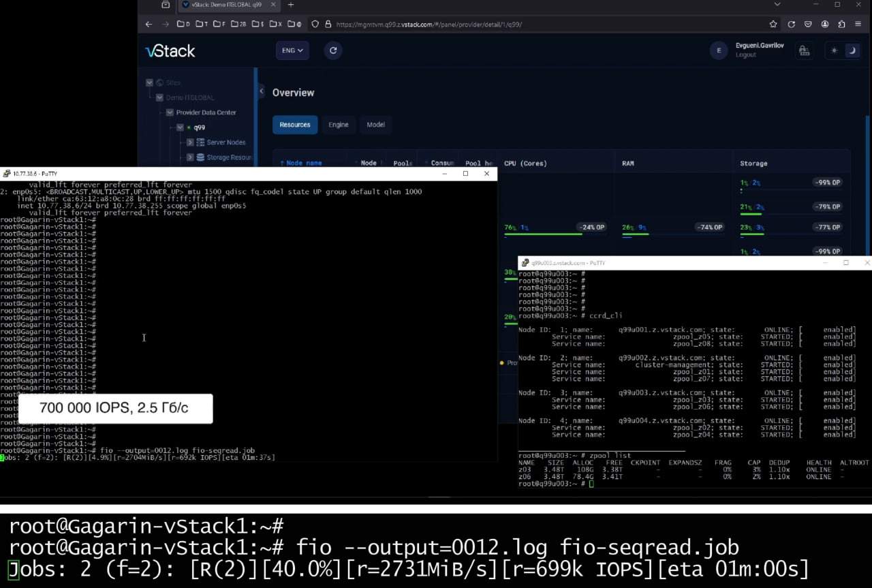Image resolution: width=872 pixels, height=588 pixels.
Task: Collapse the sidebar with chevron arrow
Action: [262, 91]
